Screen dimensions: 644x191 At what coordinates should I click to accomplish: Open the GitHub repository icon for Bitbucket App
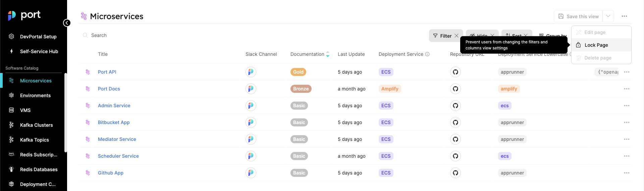pyautogui.click(x=455, y=122)
